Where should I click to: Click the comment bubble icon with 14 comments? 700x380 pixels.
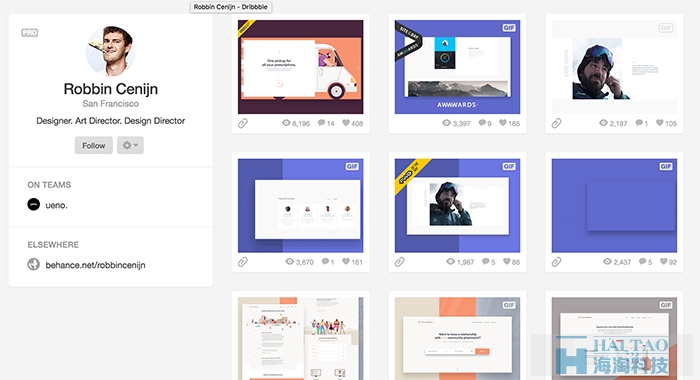[321, 123]
